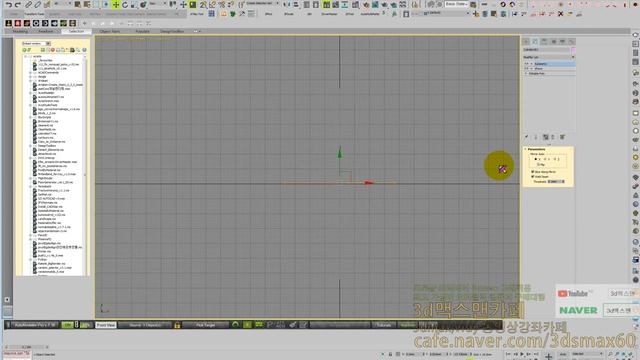This screenshot has height=360, width=640.
Task: Toggle the Angle Snap icon
Action: pyautogui.click(x=212, y=5)
